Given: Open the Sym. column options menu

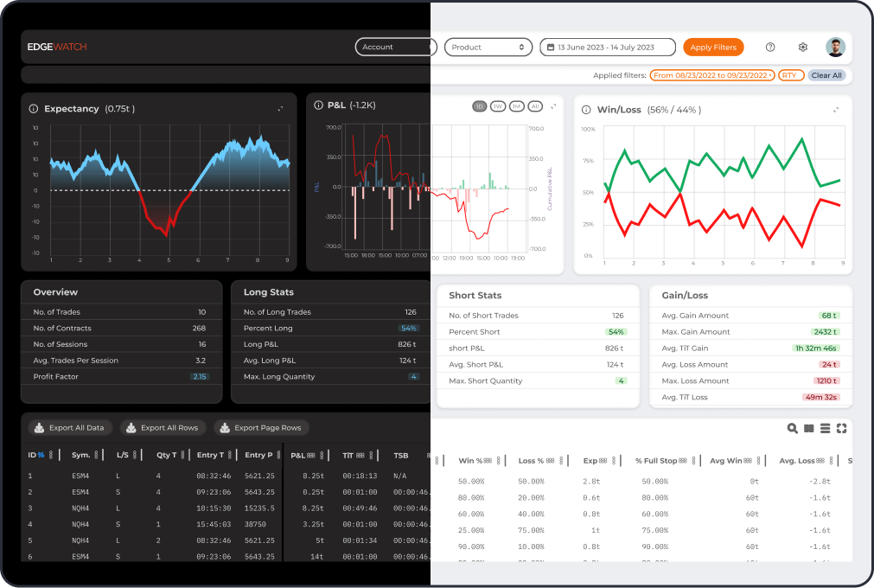Looking at the screenshot, I should coord(97,455).
